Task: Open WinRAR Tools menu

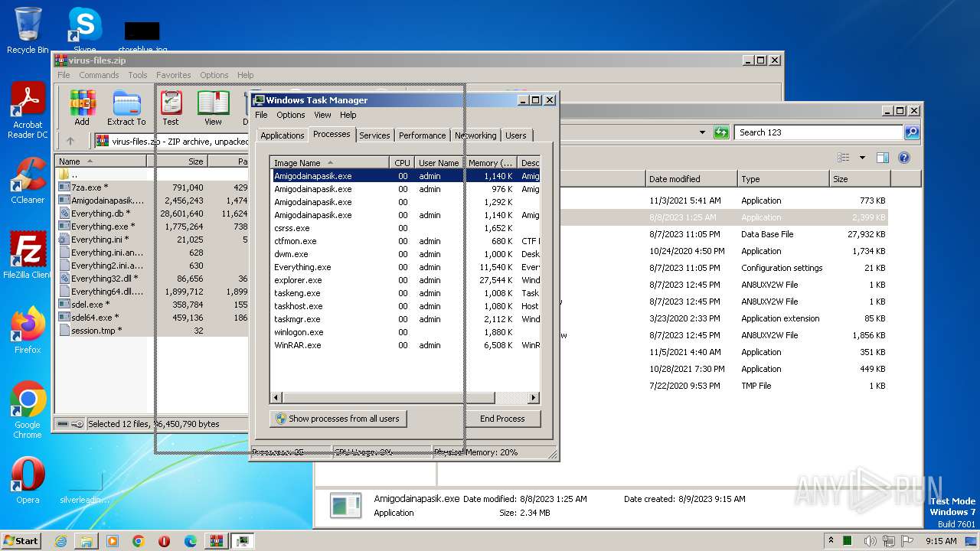Action: 138,75
